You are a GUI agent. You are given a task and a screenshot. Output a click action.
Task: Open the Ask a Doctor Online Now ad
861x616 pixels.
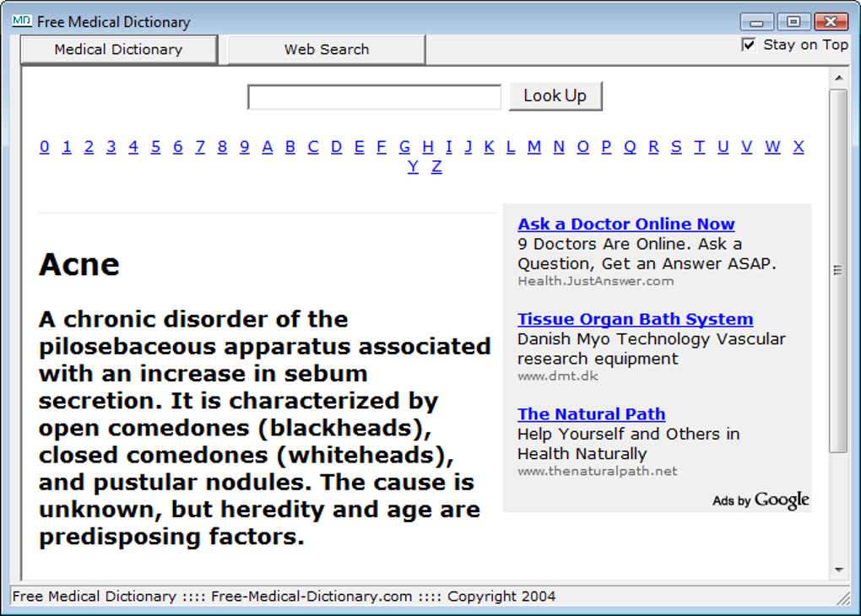pos(626,224)
